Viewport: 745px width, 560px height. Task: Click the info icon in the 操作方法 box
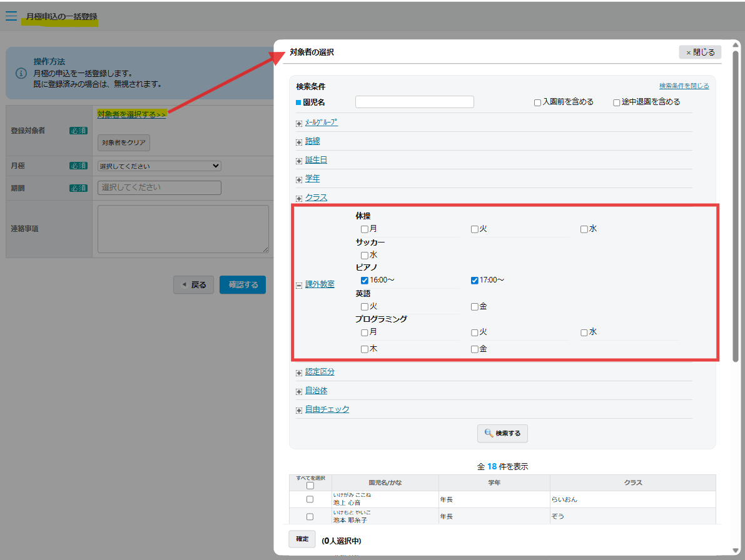21,73
